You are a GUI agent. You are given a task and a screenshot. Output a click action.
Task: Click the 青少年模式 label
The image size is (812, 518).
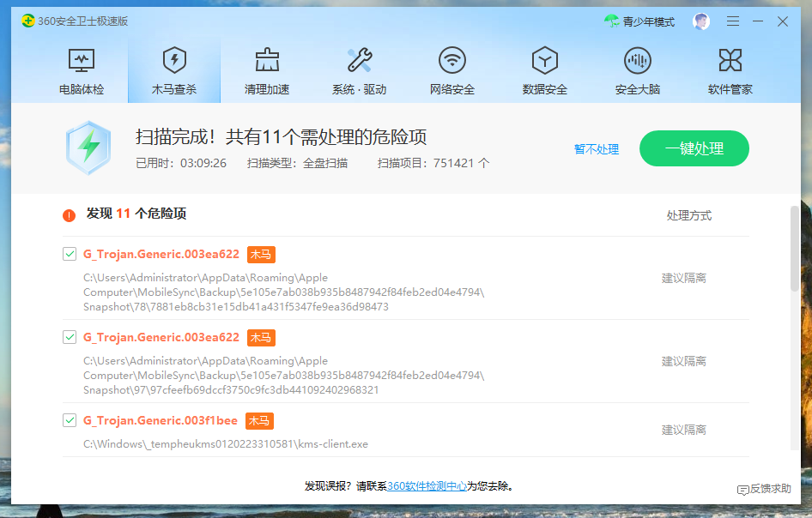pos(648,21)
